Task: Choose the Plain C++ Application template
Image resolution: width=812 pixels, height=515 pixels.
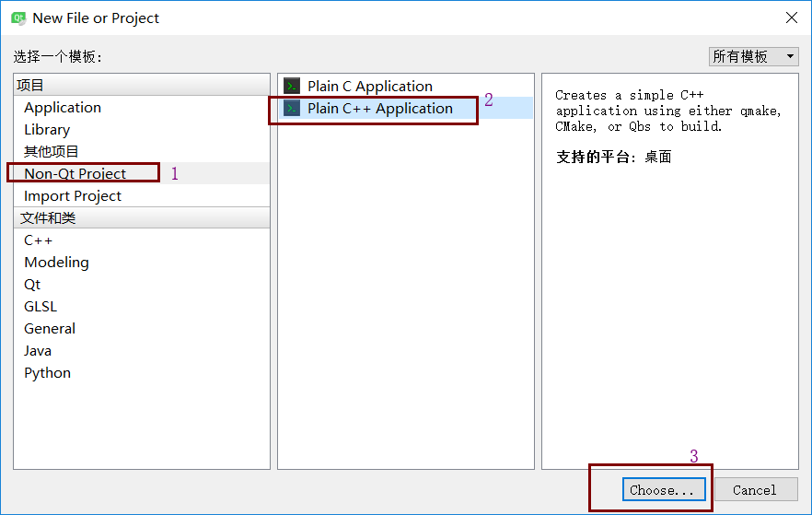Action: pyautogui.click(x=406, y=109)
